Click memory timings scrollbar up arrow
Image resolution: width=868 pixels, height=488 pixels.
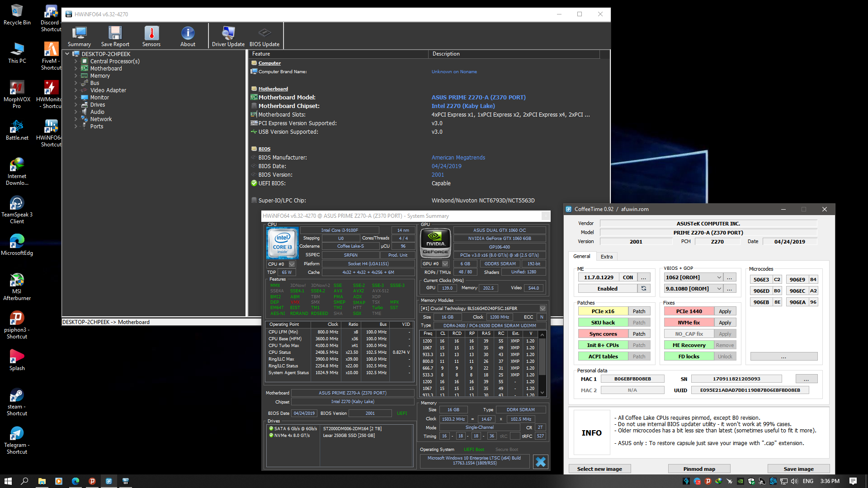(x=542, y=334)
